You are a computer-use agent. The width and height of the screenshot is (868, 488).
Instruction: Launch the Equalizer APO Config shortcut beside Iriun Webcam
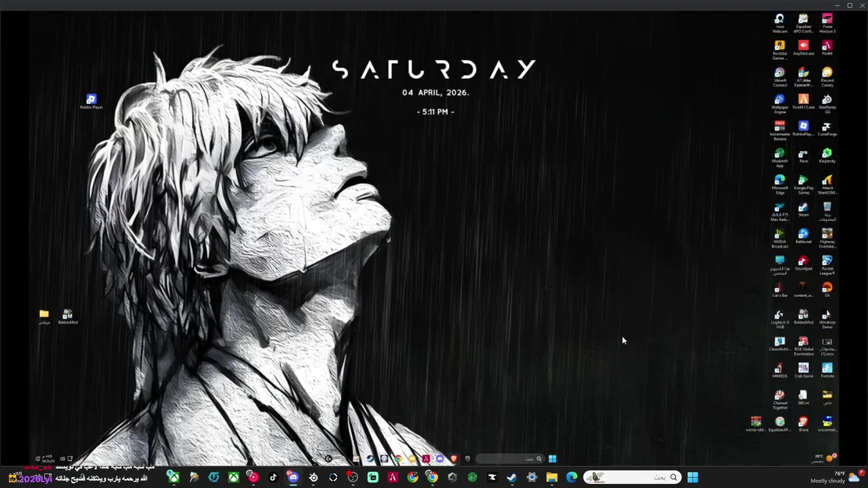pyautogui.click(x=804, y=24)
